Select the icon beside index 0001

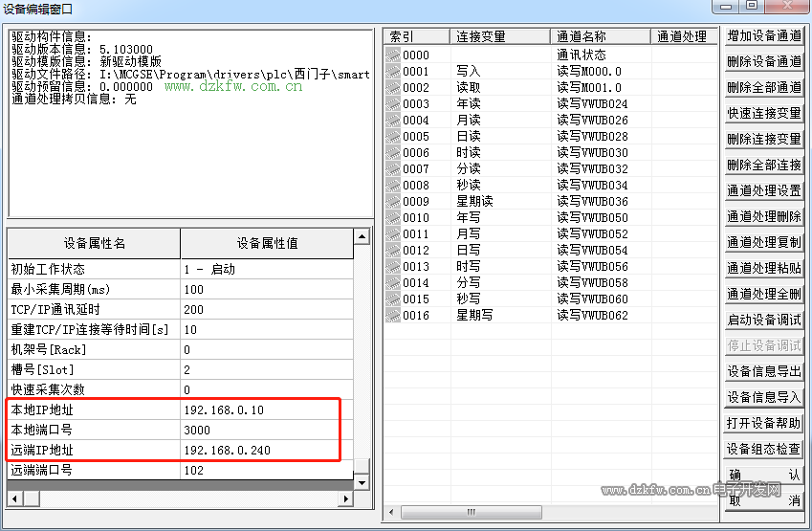(393, 72)
